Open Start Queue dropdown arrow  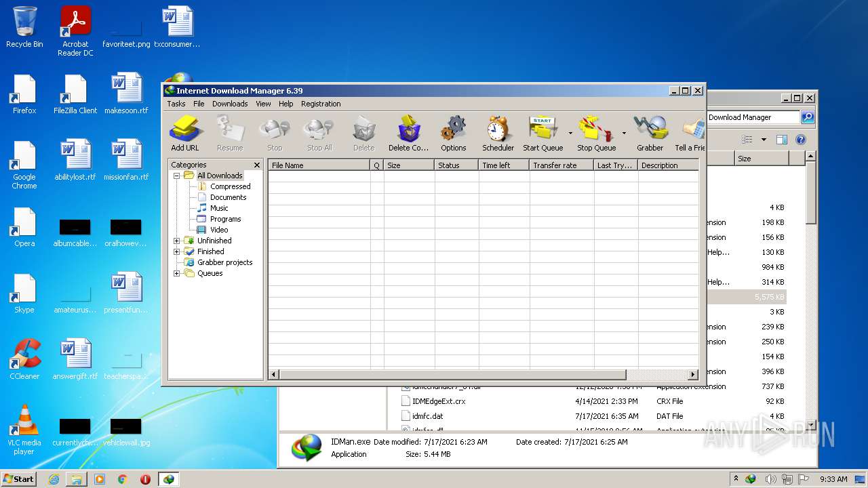pyautogui.click(x=570, y=134)
